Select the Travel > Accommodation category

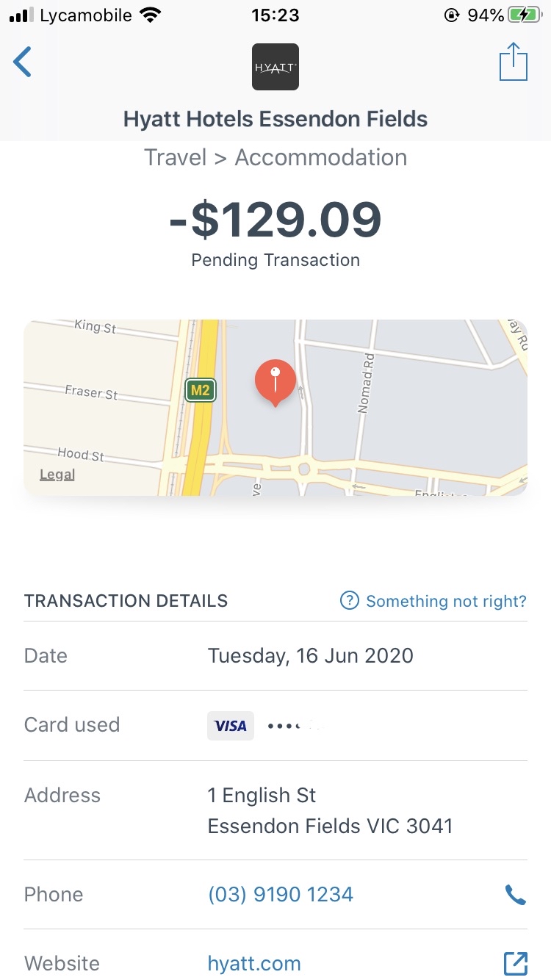(x=275, y=157)
